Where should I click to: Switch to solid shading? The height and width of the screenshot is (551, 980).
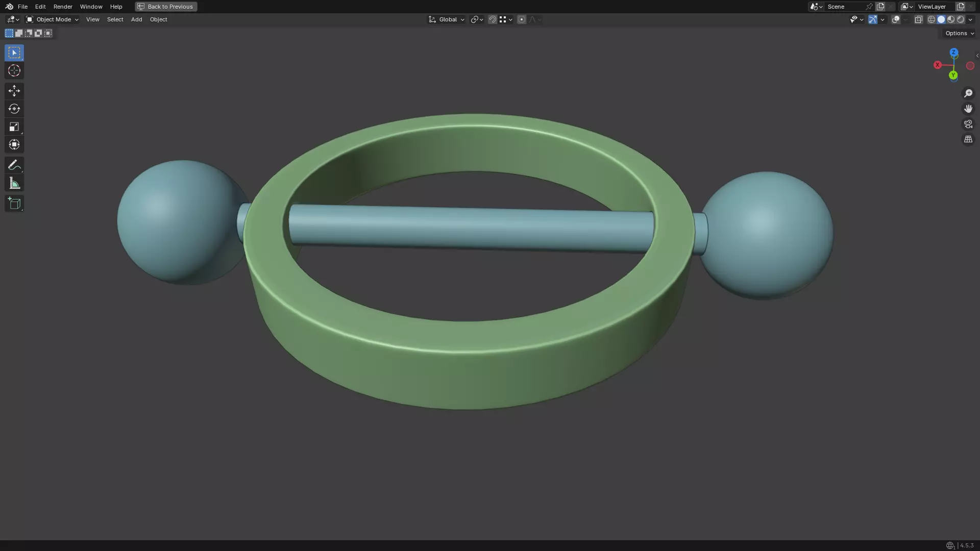941,19
